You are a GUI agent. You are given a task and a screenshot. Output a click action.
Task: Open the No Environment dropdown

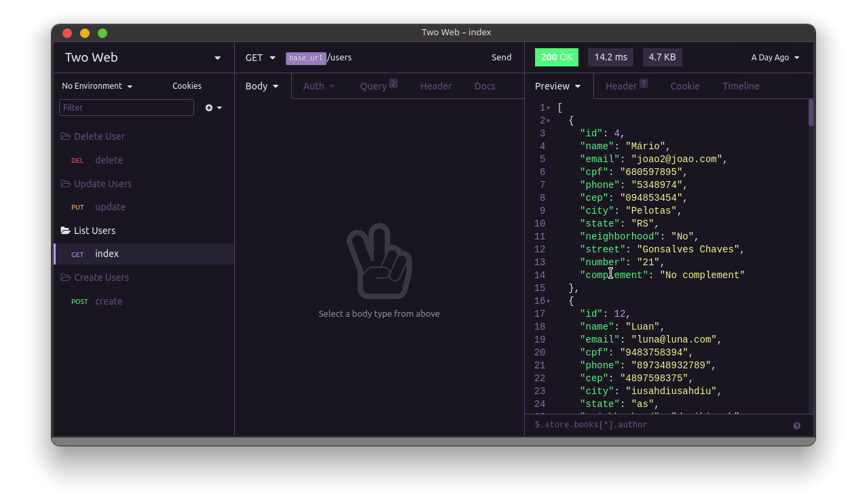click(x=97, y=86)
